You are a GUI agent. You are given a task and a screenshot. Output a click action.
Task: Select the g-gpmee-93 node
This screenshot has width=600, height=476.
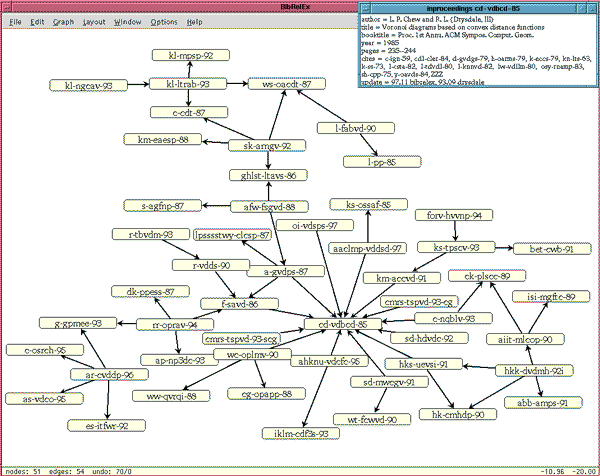tap(78, 323)
